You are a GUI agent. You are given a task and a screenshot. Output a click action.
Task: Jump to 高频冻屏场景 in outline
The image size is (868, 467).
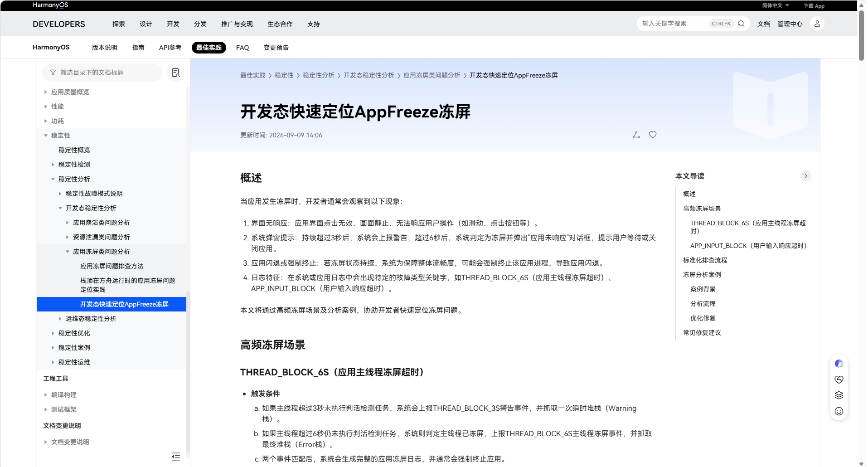(702, 209)
